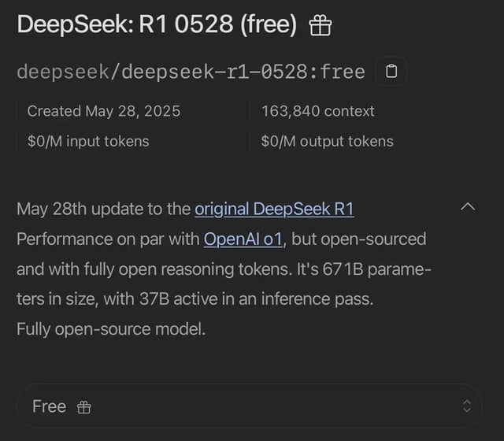Click the Created May 28, 2025 label
The height and width of the screenshot is (441, 504).
click(104, 111)
